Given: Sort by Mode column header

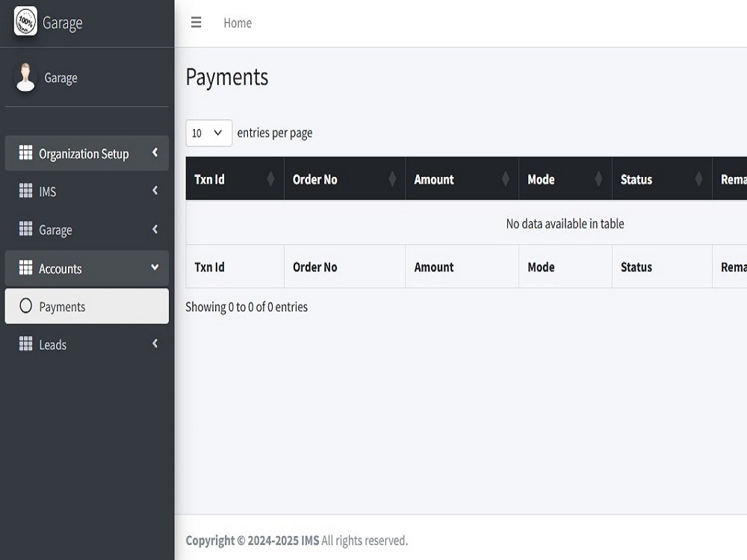Looking at the screenshot, I should point(565,178).
